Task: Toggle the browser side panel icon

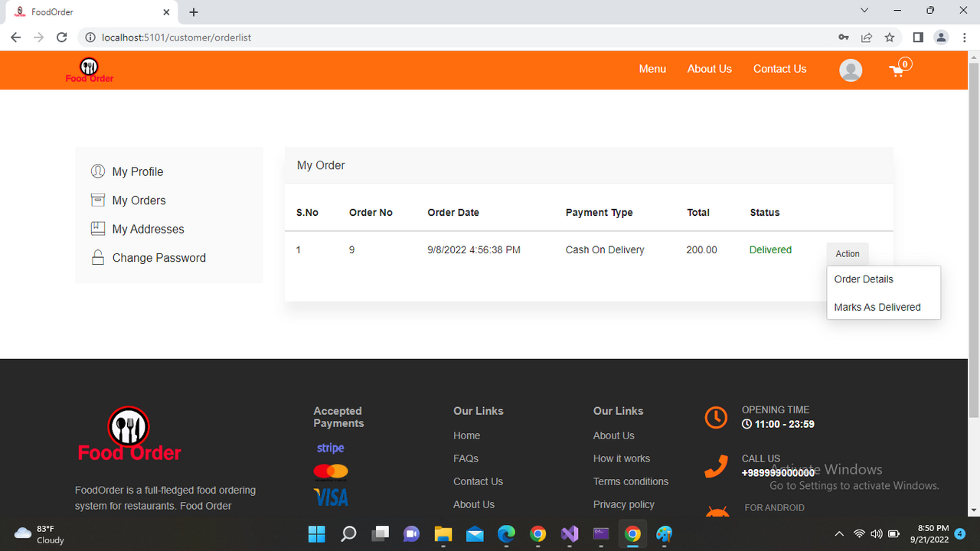Action: click(x=918, y=37)
